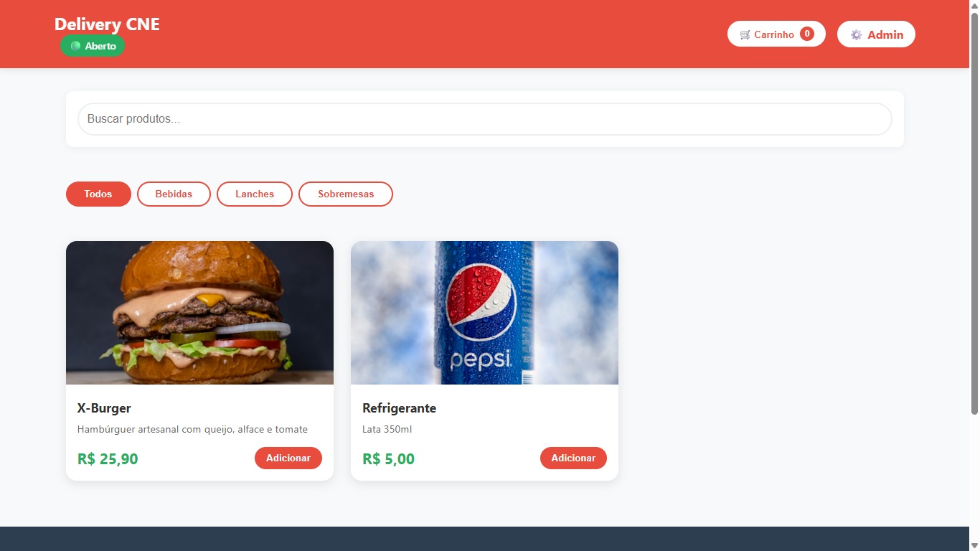Click the X-Burger product photo
The height and width of the screenshot is (551, 980).
coord(199,313)
